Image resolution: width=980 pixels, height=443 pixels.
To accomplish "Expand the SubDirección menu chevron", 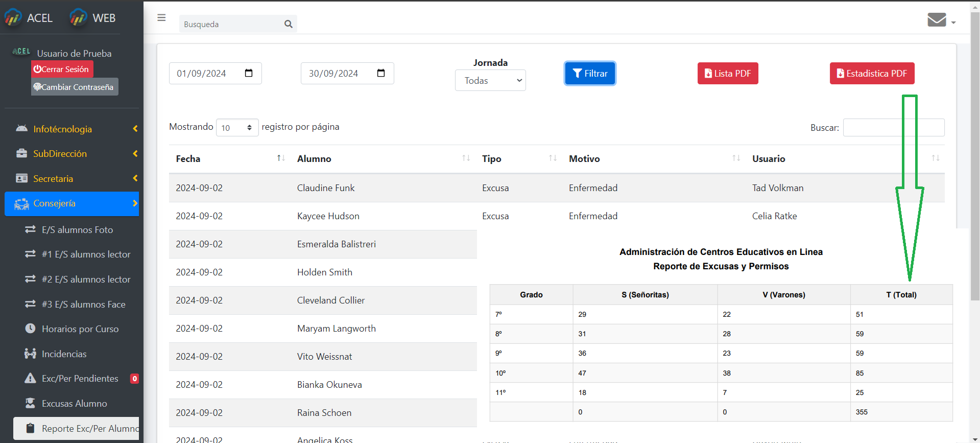I will (x=135, y=153).
